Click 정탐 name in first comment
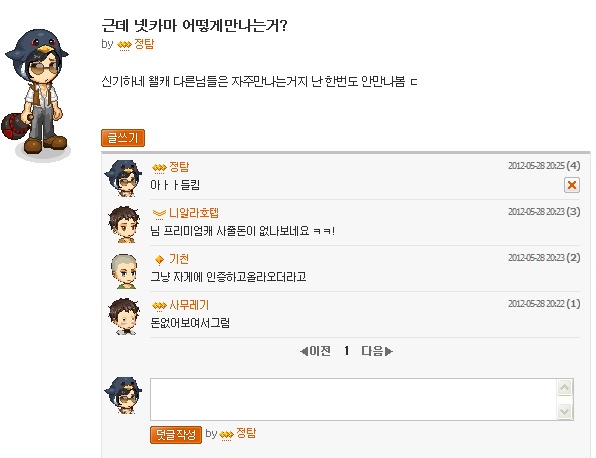This screenshot has height=458, width=596. 179,167
